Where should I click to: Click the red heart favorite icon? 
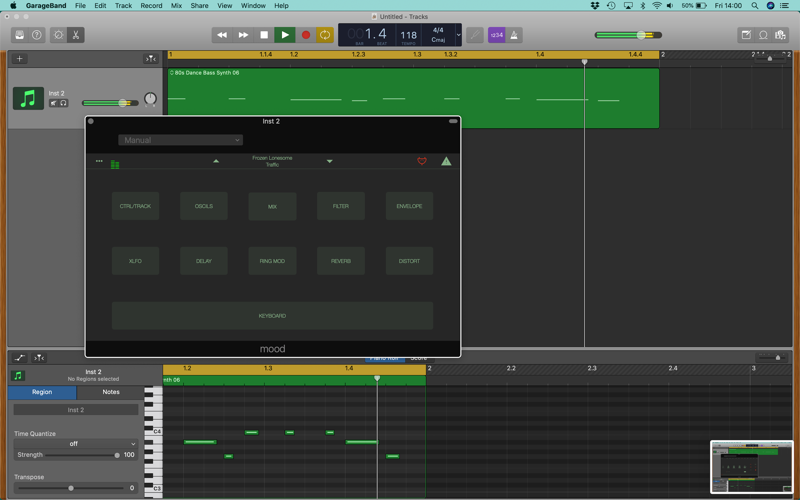click(422, 161)
